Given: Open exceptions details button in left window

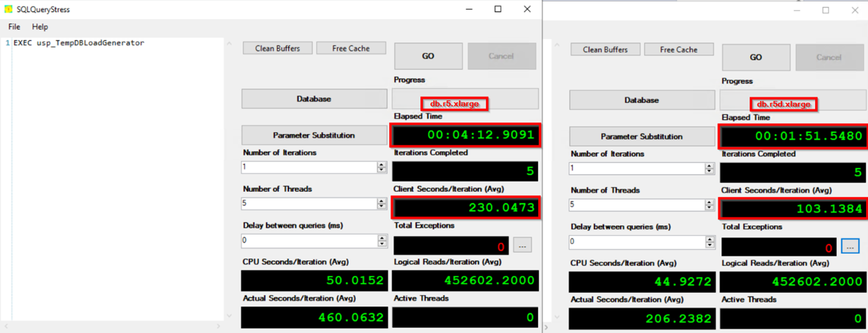Looking at the screenshot, I should pos(522,245).
